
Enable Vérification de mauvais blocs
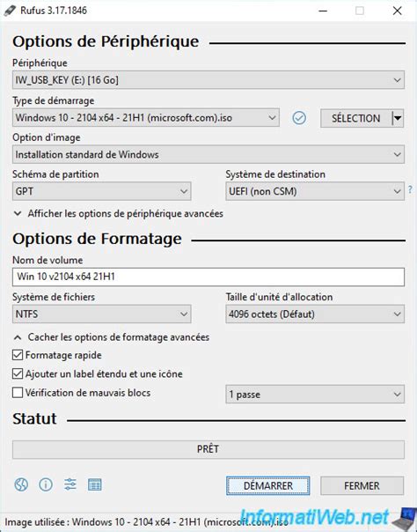tap(18, 393)
